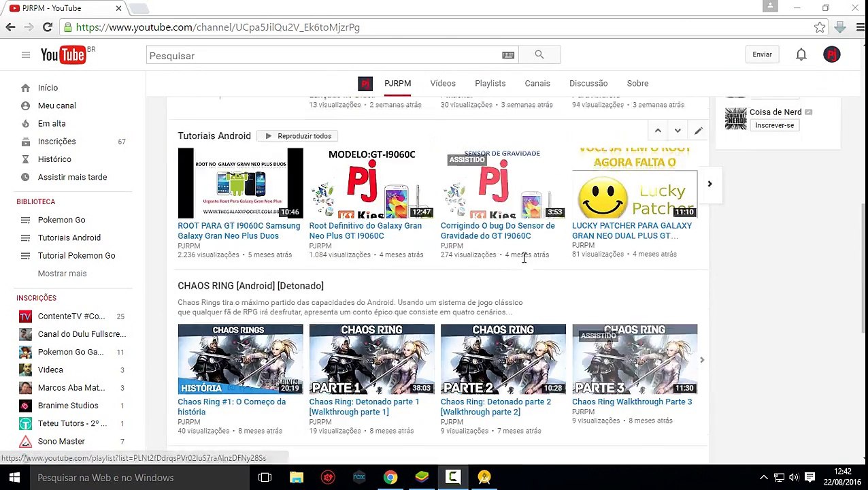Move Tutoriais Android section down
Image resolution: width=868 pixels, height=490 pixels.
tap(678, 131)
